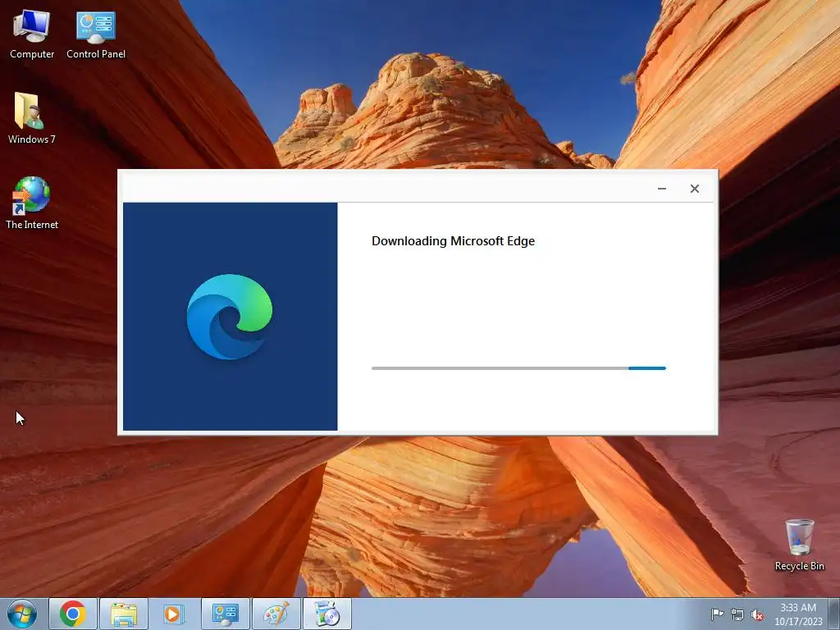Click the Edge download progress bar
The height and width of the screenshot is (630, 840).
518,368
